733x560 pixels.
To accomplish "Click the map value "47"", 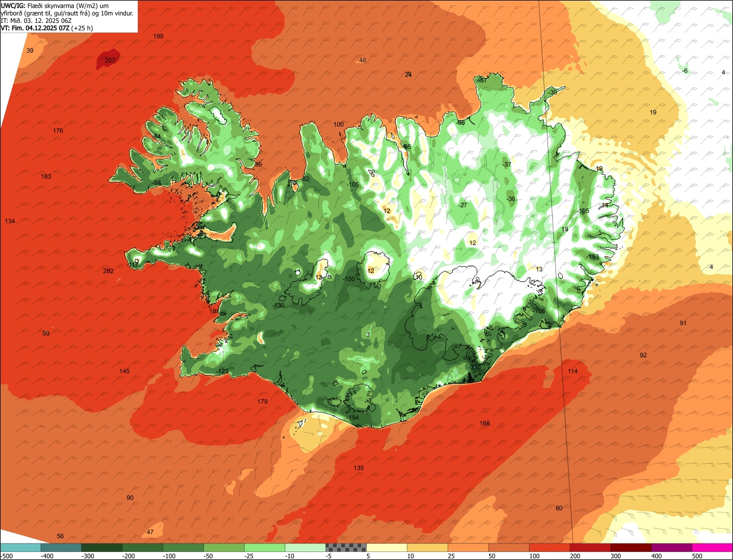I will coord(150,532).
